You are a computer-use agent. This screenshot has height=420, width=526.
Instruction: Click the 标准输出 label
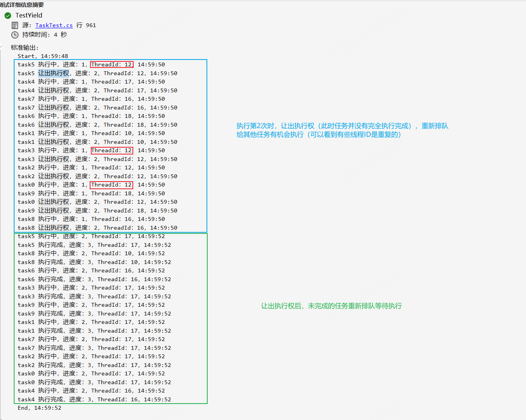[24, 48]
